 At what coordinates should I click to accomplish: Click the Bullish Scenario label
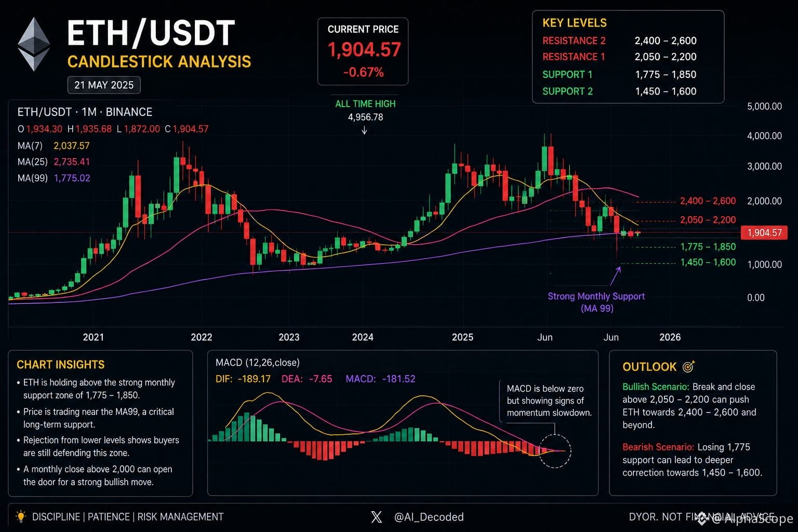(656, 387)
